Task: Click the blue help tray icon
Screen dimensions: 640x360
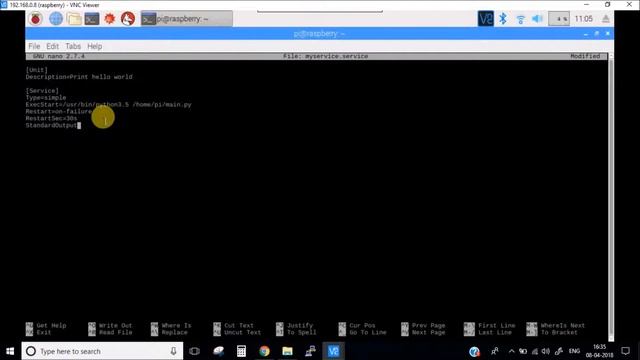Action: (x=474, y=351)
